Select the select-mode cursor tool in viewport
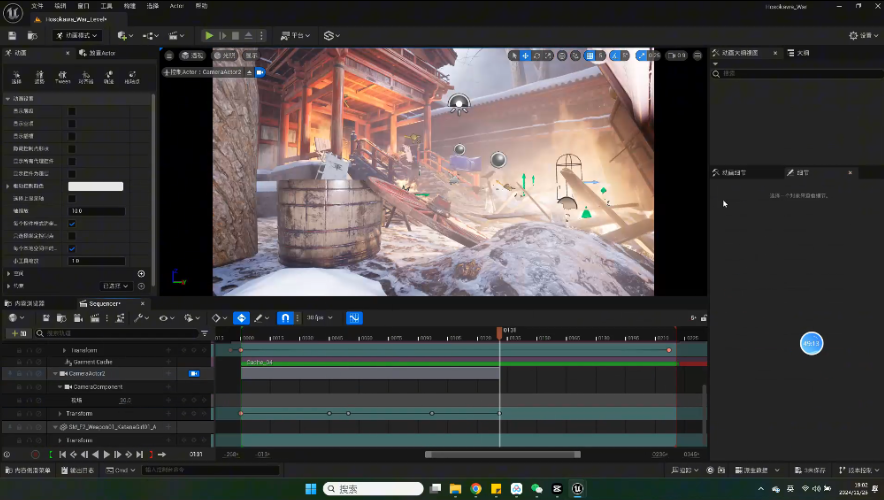Image resolution: width=884 pixels, height=500 pixels. (514, 55)
